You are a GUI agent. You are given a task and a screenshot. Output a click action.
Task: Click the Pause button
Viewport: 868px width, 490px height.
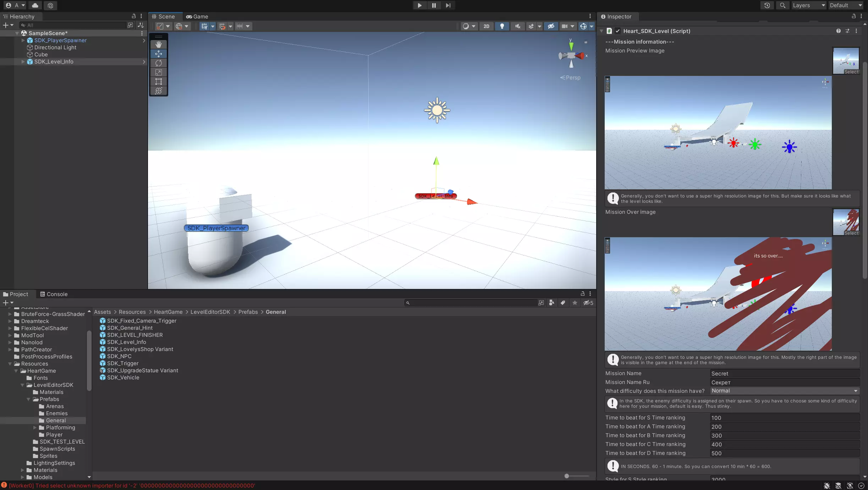[434, 5]
